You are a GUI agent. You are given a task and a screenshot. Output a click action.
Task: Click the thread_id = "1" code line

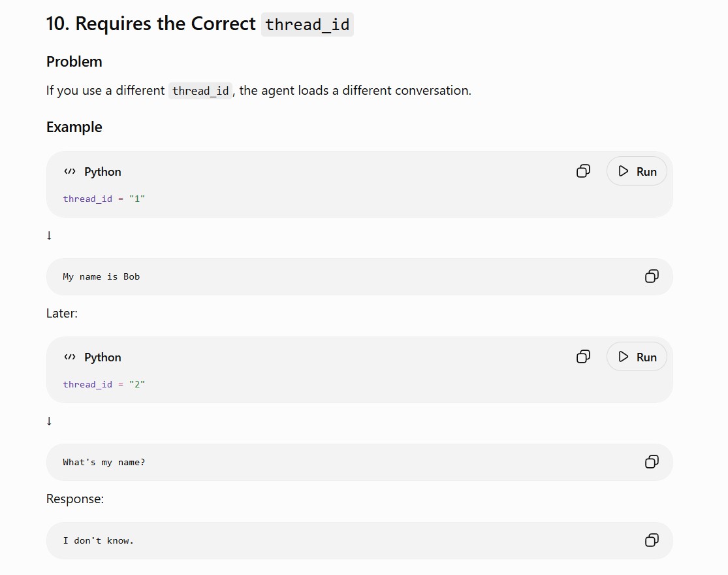pos(104,199)
